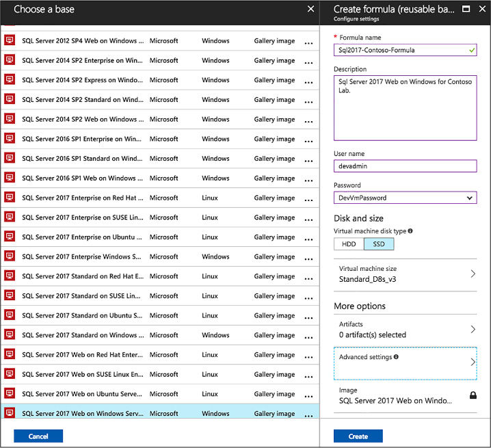The width and height of the screenshot is (491, 448).
Task: Open ellipsis menu for SQL Server 2017 Web on SUSE
Action: tap(308, 377)
